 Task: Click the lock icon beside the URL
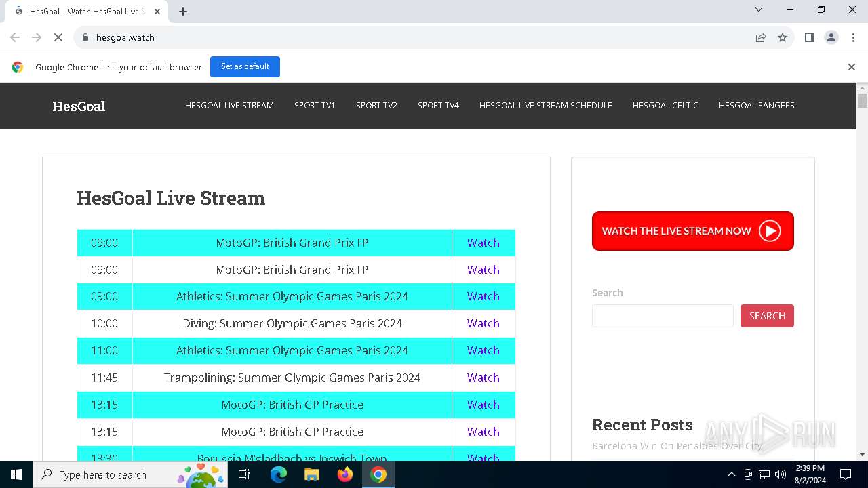click(85, 37)
